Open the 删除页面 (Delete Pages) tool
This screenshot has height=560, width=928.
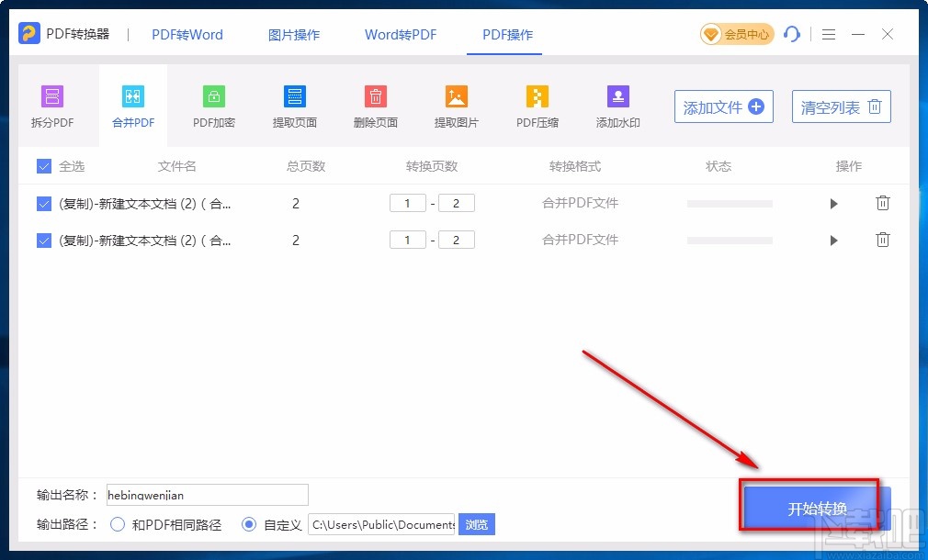click(375, 104)
